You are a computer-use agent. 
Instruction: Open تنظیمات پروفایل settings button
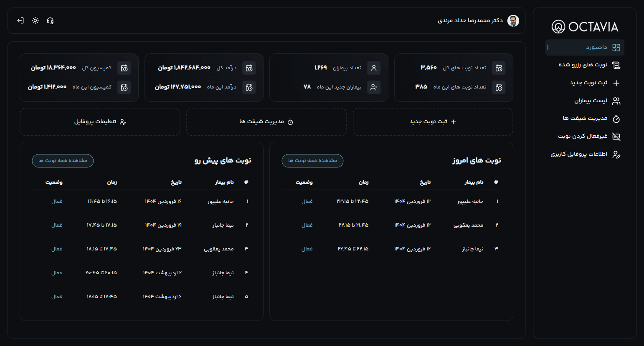[x=100, y=121]
